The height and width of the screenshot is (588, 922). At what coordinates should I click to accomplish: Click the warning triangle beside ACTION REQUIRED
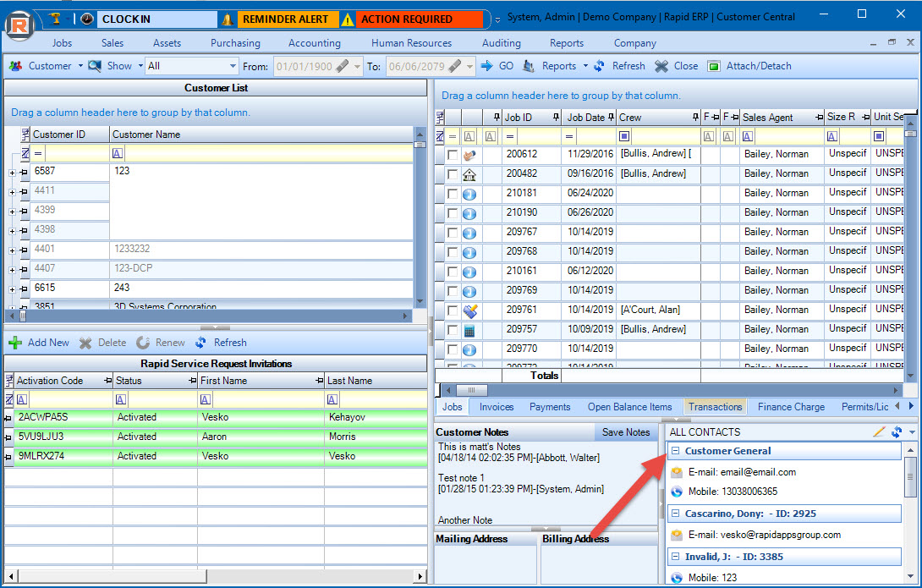coord(348,20)
